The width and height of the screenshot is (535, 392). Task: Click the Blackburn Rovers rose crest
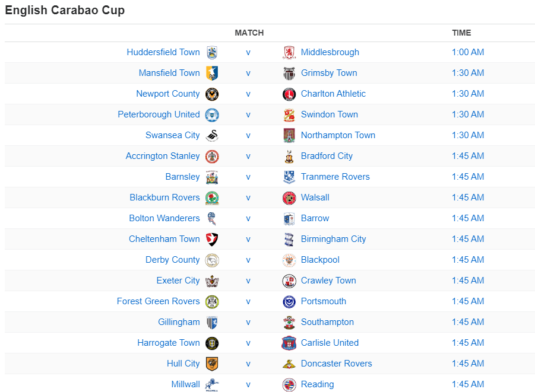[x=212, y=197]
